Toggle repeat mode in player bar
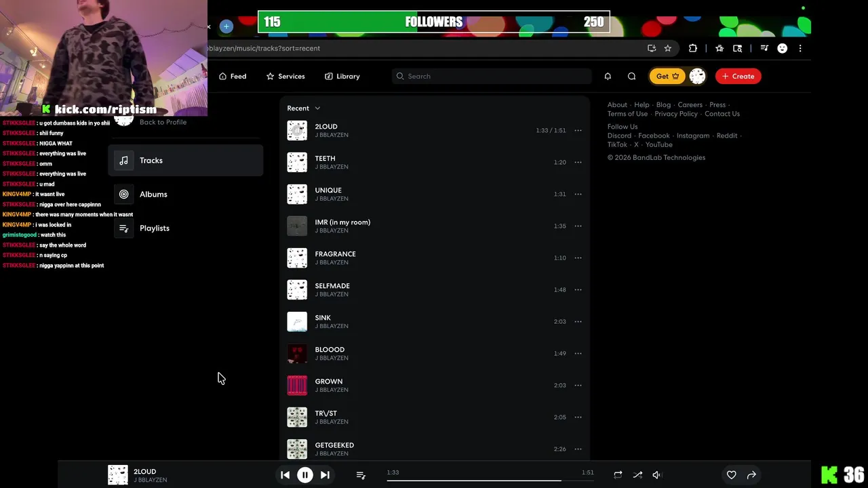This screenshot has width=868, height=488. [x=618, y=475]
